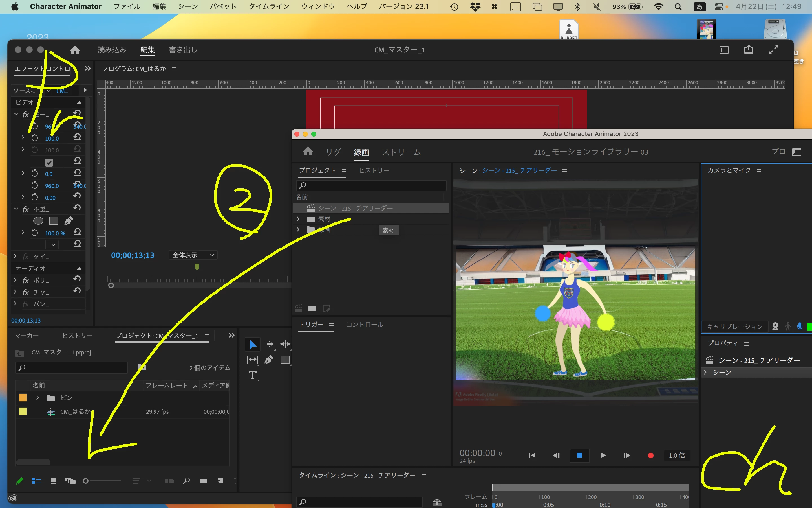Click the program monitor timecode 00;00;13;13
Viewport: 812px width, 508px height.
[133, 255]
